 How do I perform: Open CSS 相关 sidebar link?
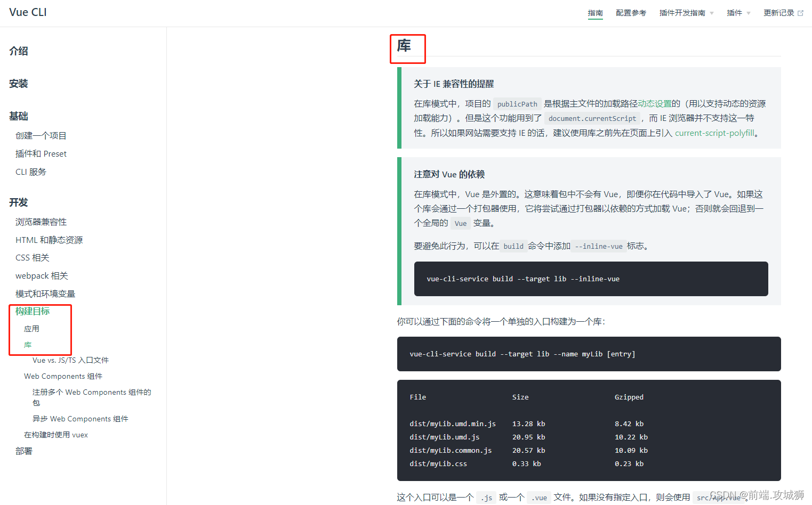point(33,258)
